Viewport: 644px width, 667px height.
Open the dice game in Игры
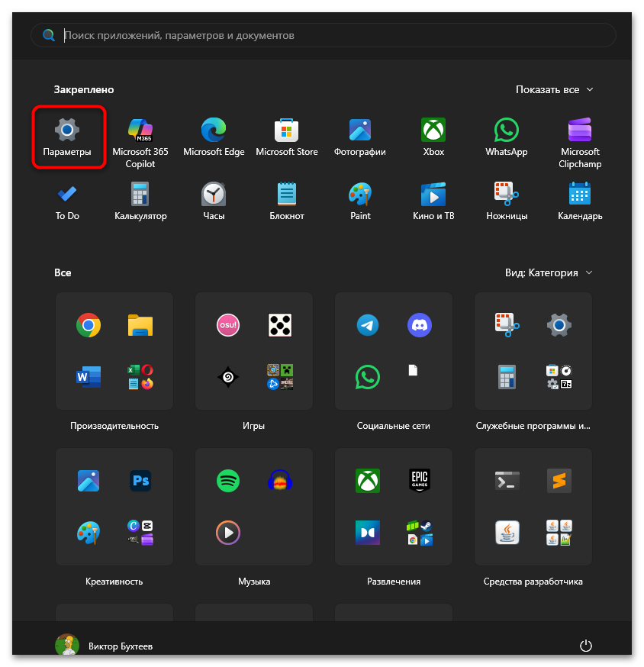point(280,325)
